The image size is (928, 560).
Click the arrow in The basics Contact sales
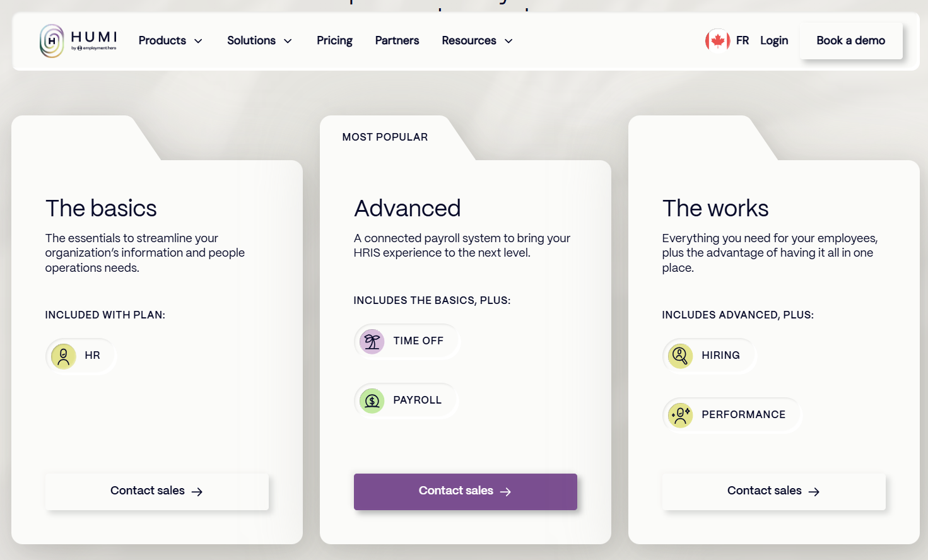(197, 491)
